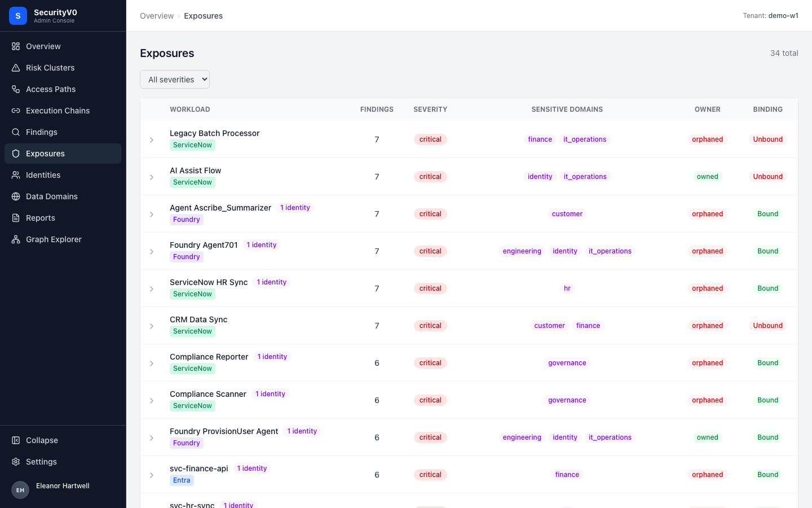This screenshot has width=812, height=508.
Task: Click 1 identity badge on svc-finance-api
Action: [x=252, y=468]
